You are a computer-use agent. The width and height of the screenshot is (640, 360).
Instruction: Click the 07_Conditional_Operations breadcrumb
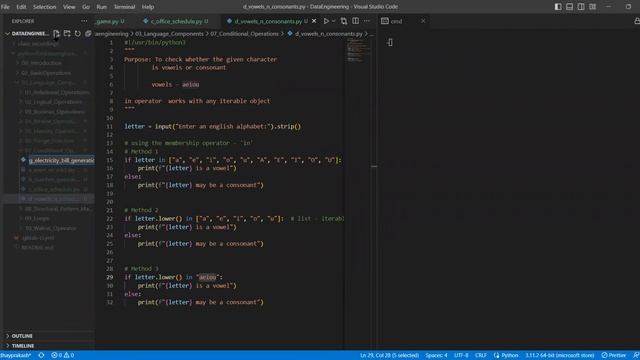244,34
